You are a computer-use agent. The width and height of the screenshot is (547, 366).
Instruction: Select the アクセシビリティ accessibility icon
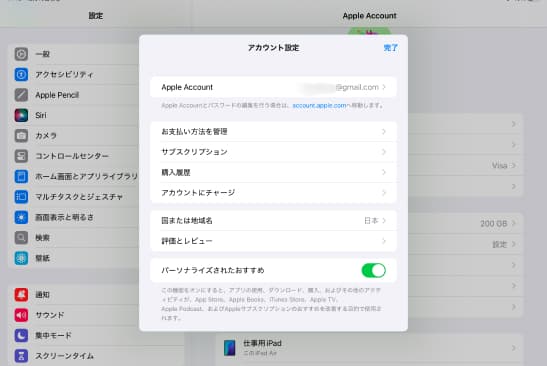(21, 74)
